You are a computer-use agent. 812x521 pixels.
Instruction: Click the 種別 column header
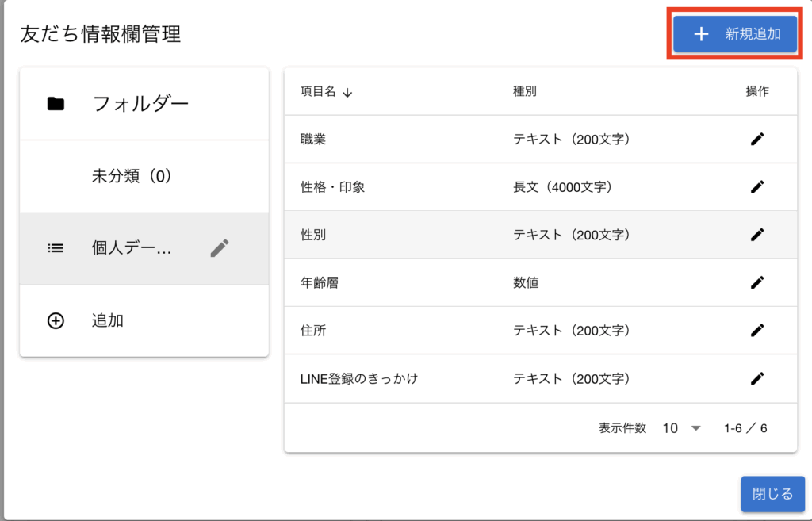(x=525, y=91)
